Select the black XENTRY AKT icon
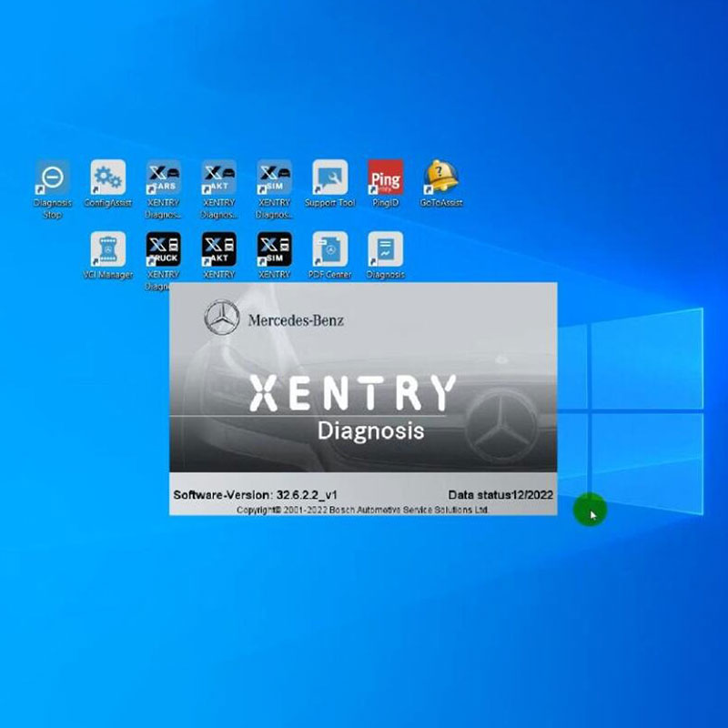The width and height of the screenshot is (728, 728). point(219,248)
